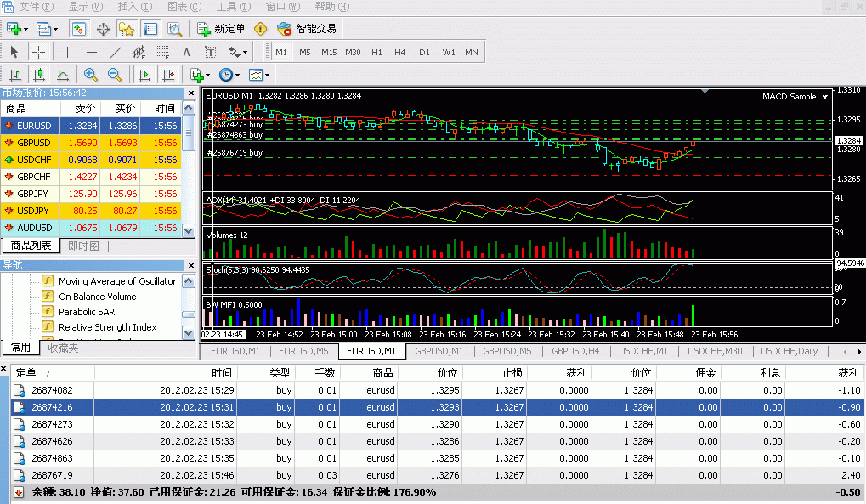Select the crosshair cursor tool
Screen dimensions: 866x504
pos(39,52)
